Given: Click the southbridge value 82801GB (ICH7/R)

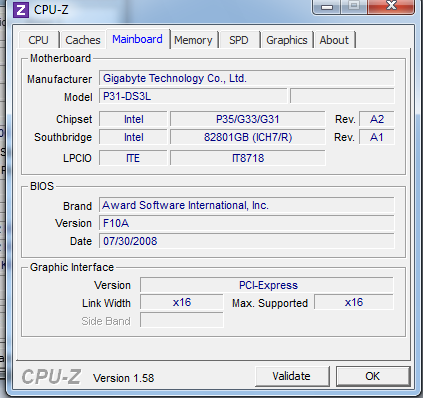Looking at the screenshot, I should pyautogui.click(x=248, y=137).
